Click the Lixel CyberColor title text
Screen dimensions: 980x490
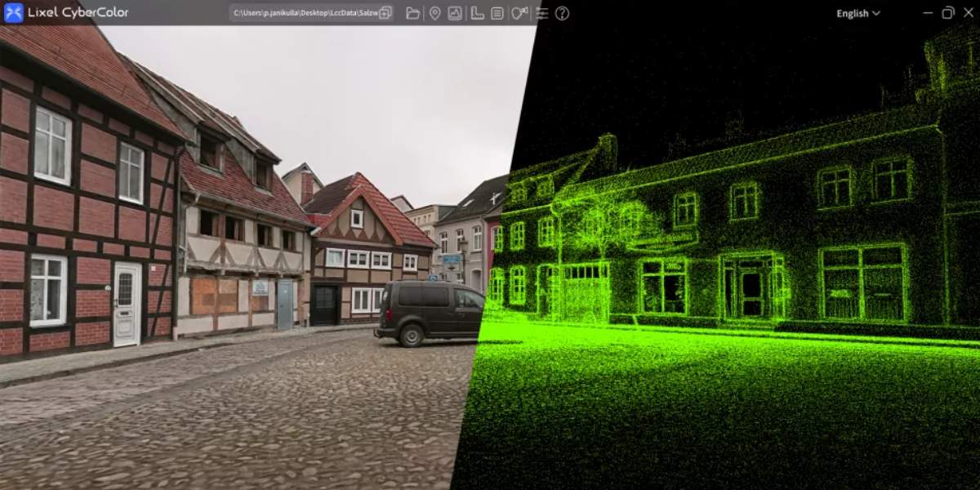[x=78, y=12]
